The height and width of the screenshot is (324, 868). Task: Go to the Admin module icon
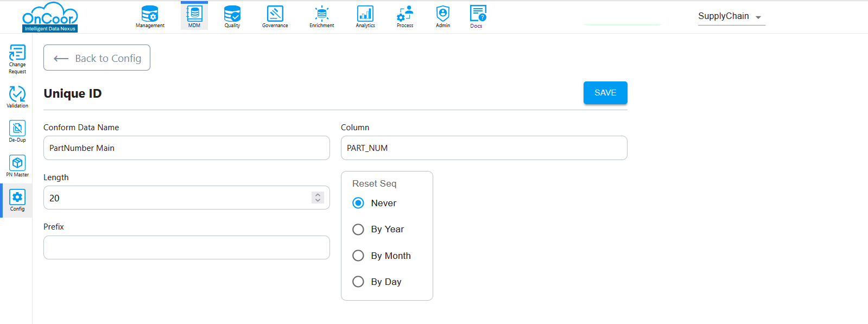click(443, 16)
